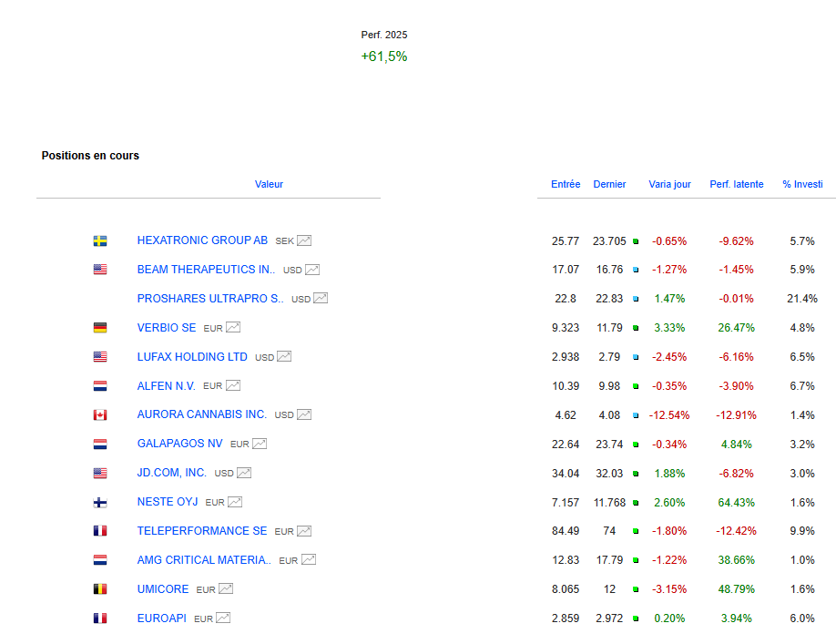This screenshot has height=644, width=836.
Task: Open the VERBIO SE stock link
Action: [x=167, y=328]
